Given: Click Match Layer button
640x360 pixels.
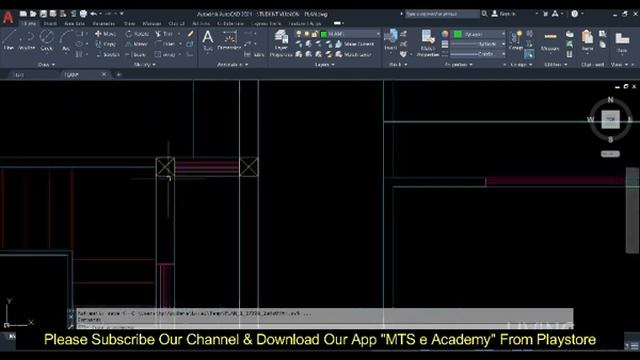Looking at the screenshot, I should click(353, 54).
